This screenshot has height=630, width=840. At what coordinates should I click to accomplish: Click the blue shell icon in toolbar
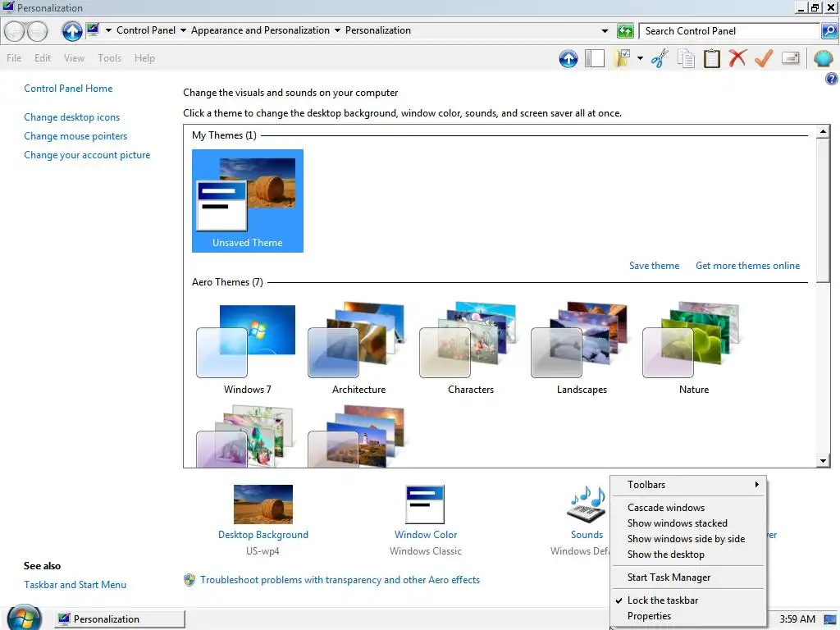point(824,58)
